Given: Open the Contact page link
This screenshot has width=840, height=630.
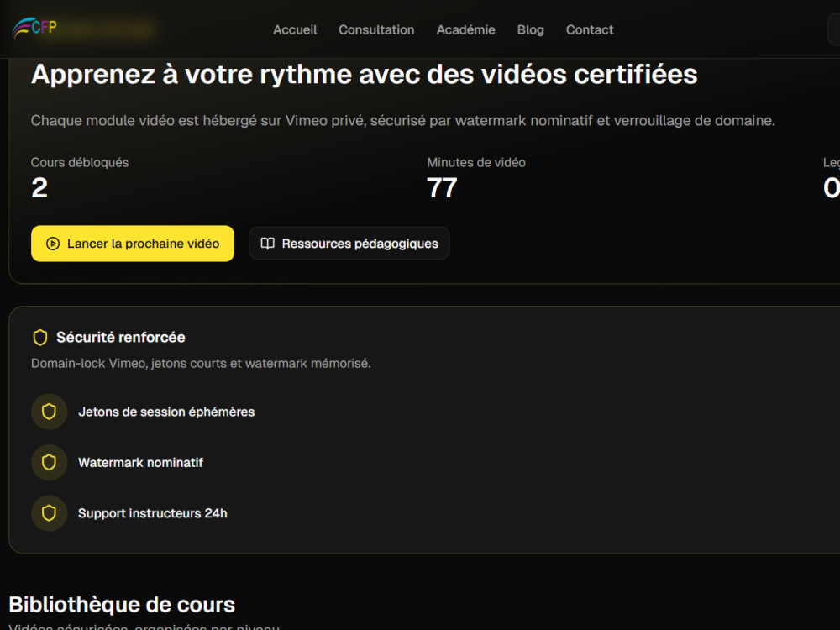Looking at the screenshot, I should (x=590, y=30).
